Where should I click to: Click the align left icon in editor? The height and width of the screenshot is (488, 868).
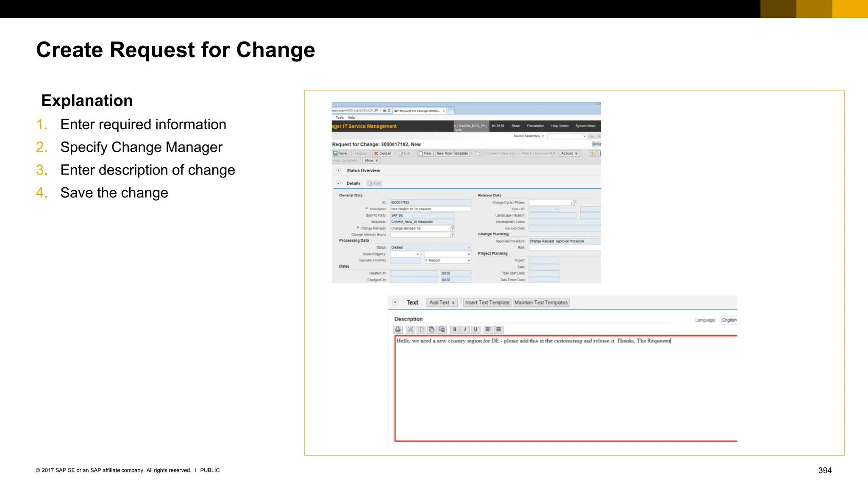(488, 329)
